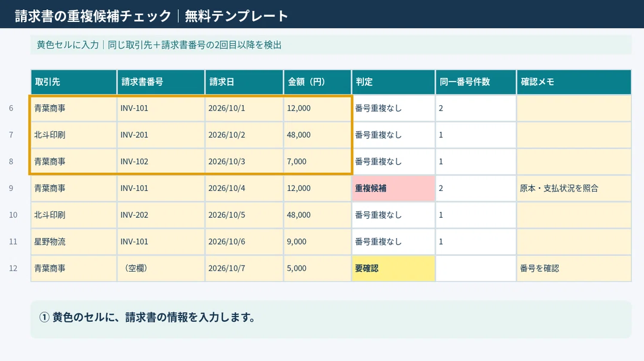Select the count 2 in row 9

[475, 188]
